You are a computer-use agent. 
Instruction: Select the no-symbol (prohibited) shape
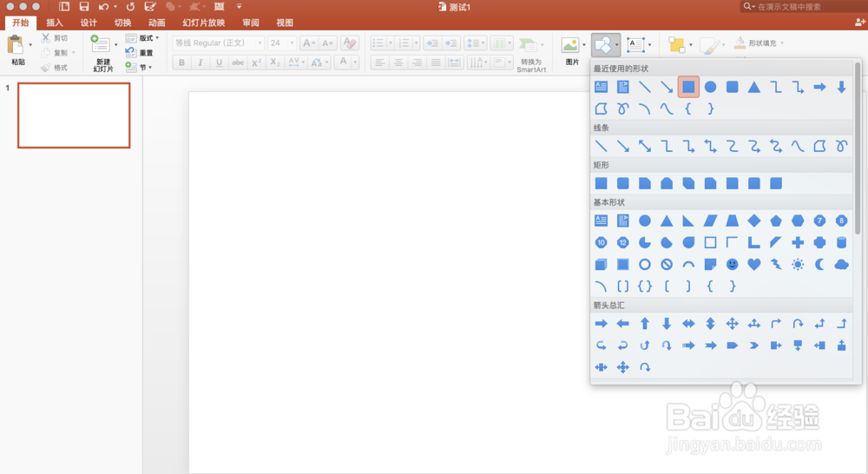(x=667, y=265)
